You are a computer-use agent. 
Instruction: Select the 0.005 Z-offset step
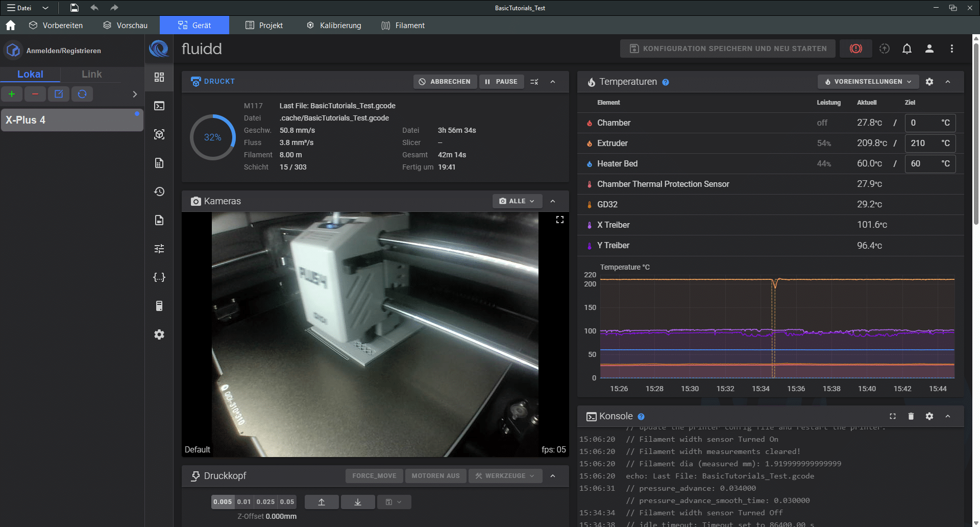coord(223,502)
